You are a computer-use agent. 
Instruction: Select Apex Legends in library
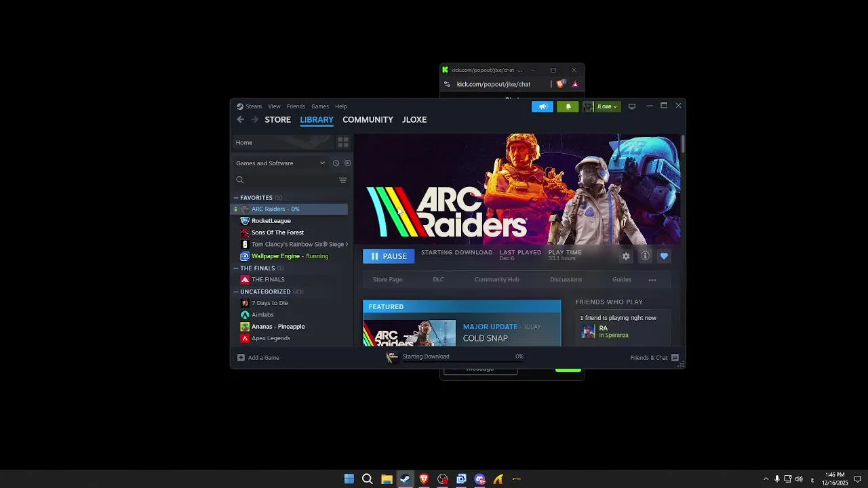pyautogui.click(x=290, y=338)
